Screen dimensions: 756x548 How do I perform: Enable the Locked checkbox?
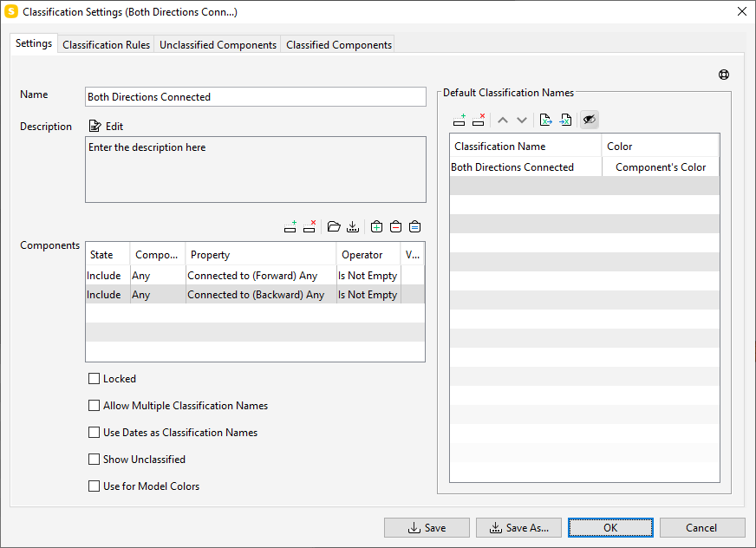[x=94, y=379]
